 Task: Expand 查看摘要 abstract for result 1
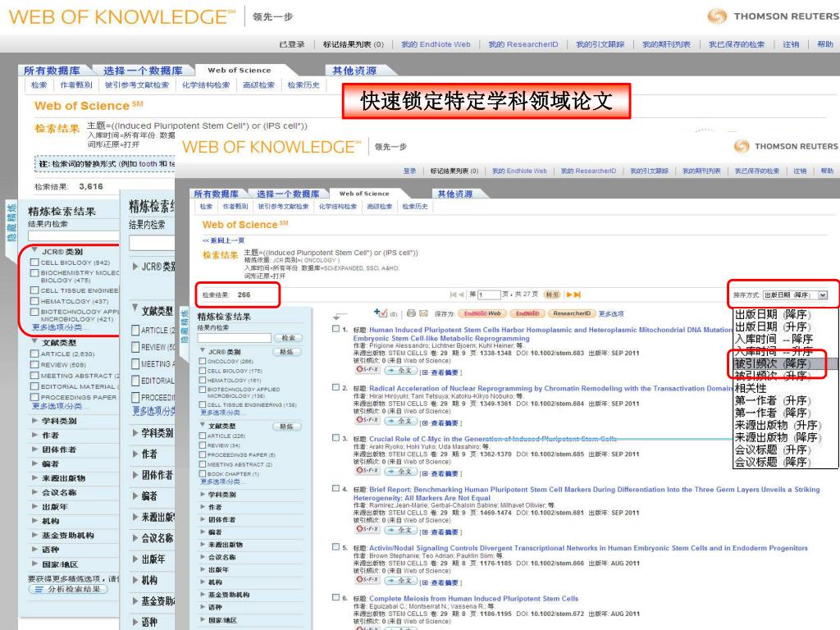click(441, 372)
